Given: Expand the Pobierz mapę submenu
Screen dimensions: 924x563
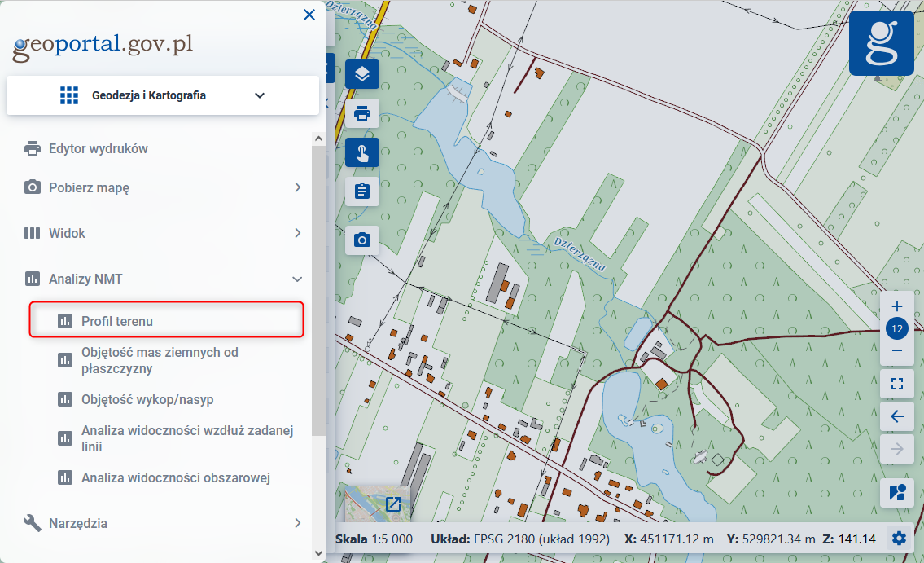Looking at the screenshot, I should 297,187.
